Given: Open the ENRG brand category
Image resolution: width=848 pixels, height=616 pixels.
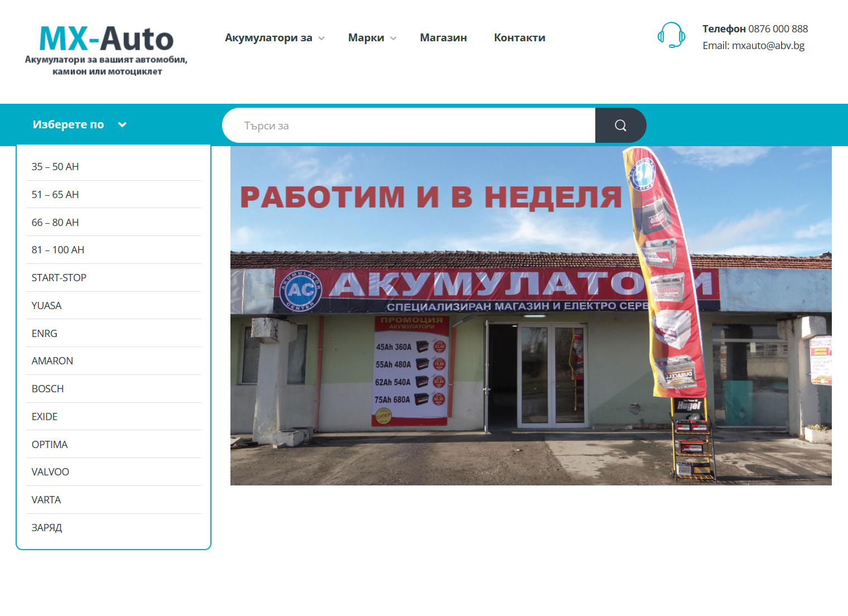Looking at the screenshot, I should 114,334.
